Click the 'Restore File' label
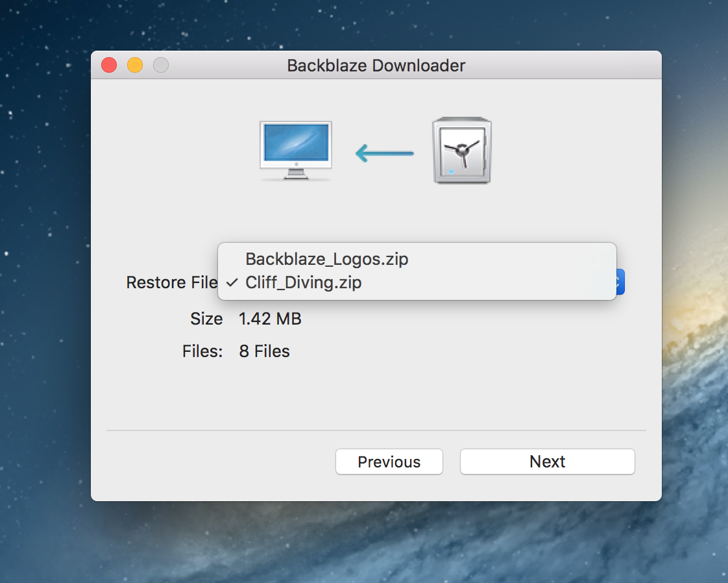Viewport: 728px width, 583px height. 172,282
